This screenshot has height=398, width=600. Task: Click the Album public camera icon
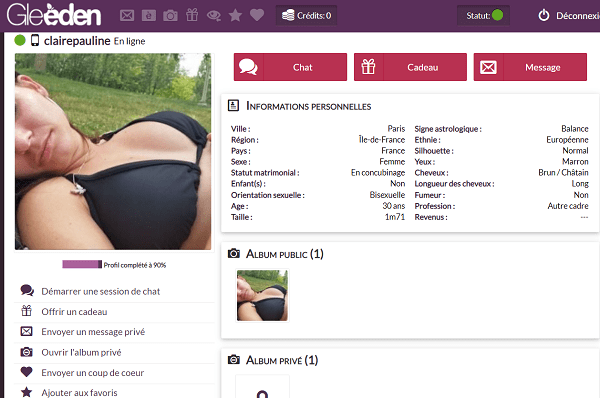234,253
